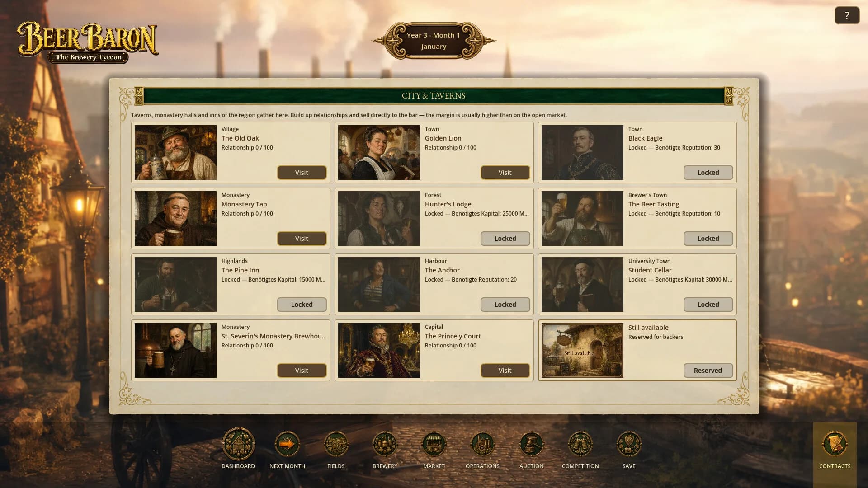
Task: Select the Still available tavern image
Action: (582, 350)
